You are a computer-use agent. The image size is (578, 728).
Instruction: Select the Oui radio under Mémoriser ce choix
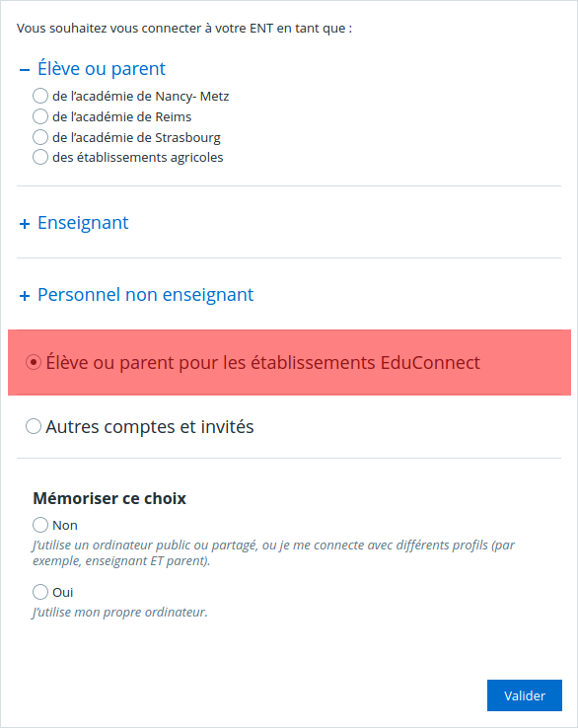[x=40, y=592]
